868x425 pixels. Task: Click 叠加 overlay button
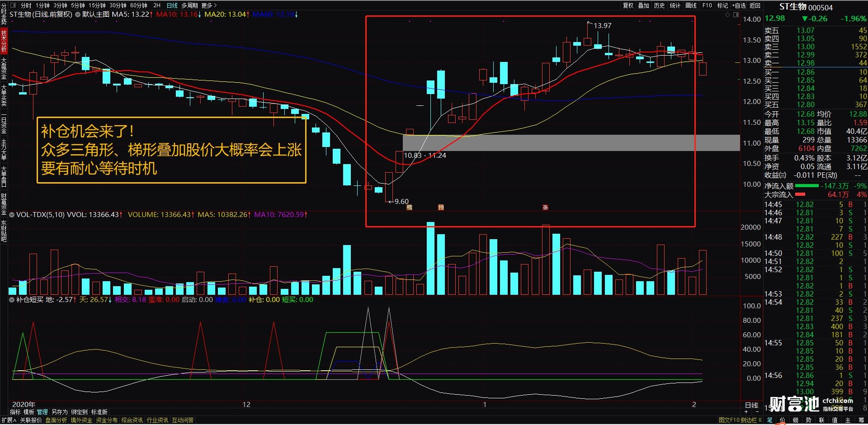coord(643,5)
